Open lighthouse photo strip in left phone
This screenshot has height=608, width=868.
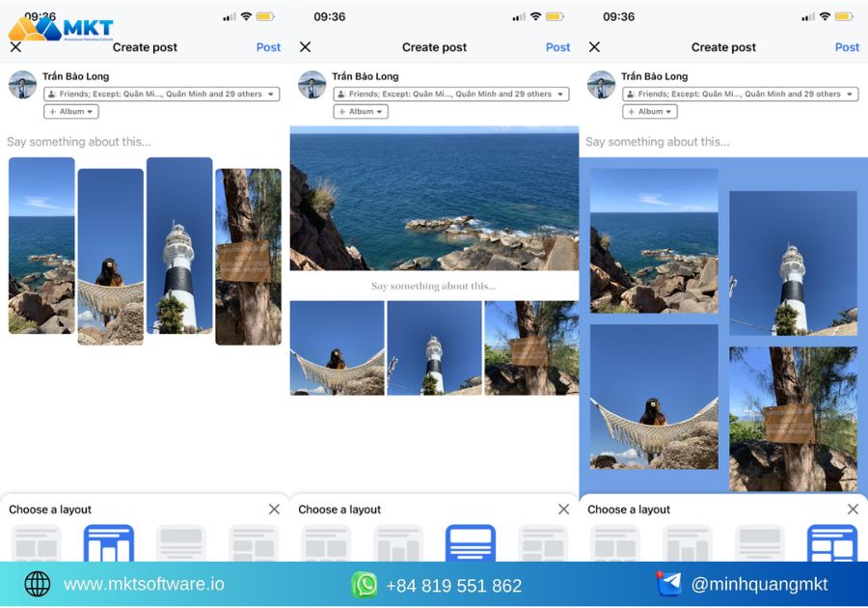click(x=179, y=246)
